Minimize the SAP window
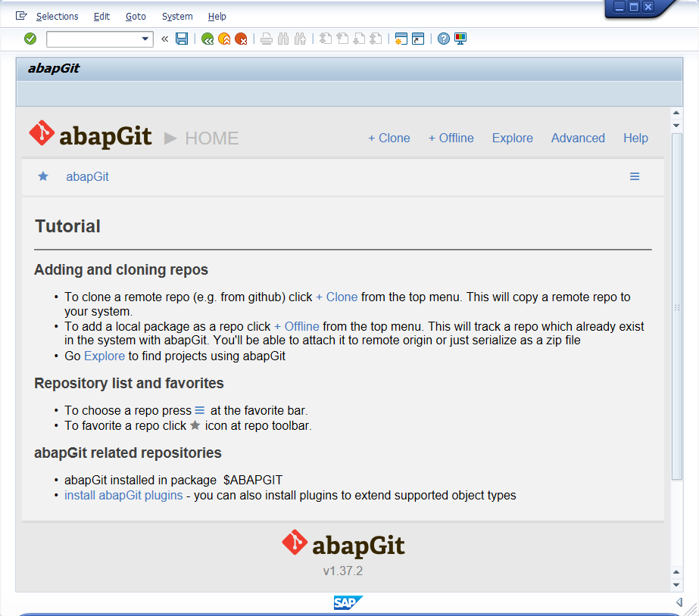The height and width of the screenshot is (616, 699). [619, 7]
